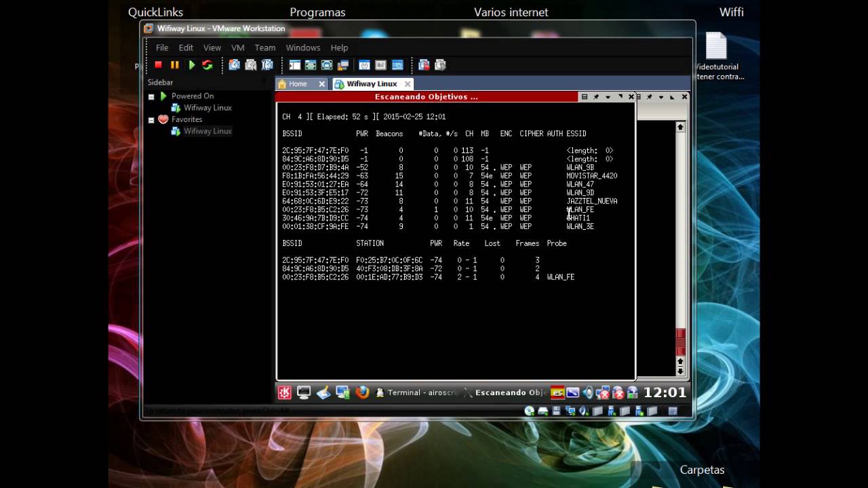Open the File menu
868x488 pixels.
(x=162, y=47)
